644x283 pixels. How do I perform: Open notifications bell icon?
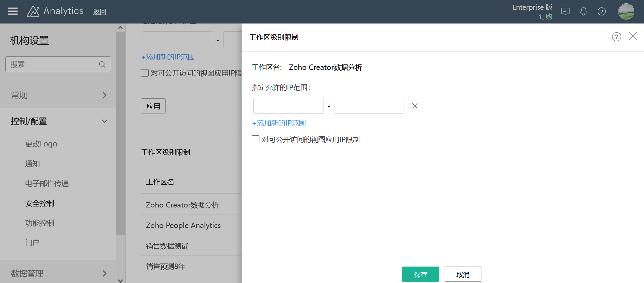[584, 11]
